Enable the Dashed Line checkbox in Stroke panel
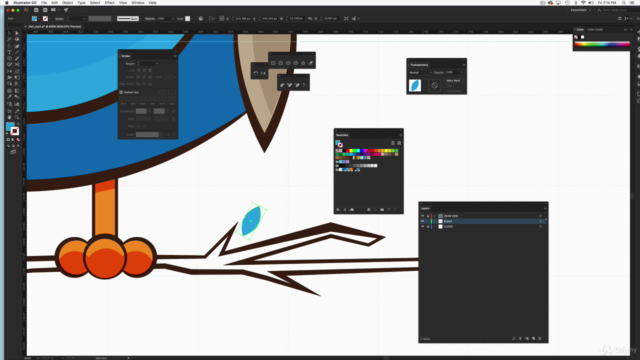Image resolution: width=640 pixels, height=360 pixels. coord(121,92)
